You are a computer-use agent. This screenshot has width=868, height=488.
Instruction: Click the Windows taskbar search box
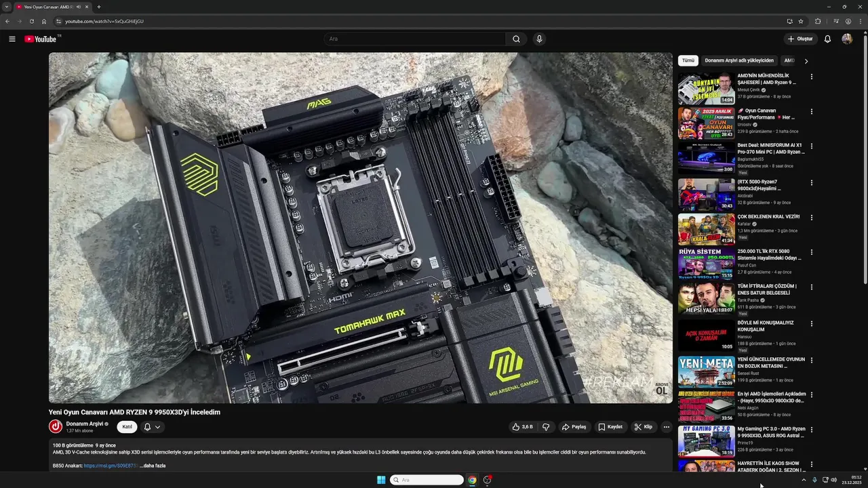[x=427, y=480]
